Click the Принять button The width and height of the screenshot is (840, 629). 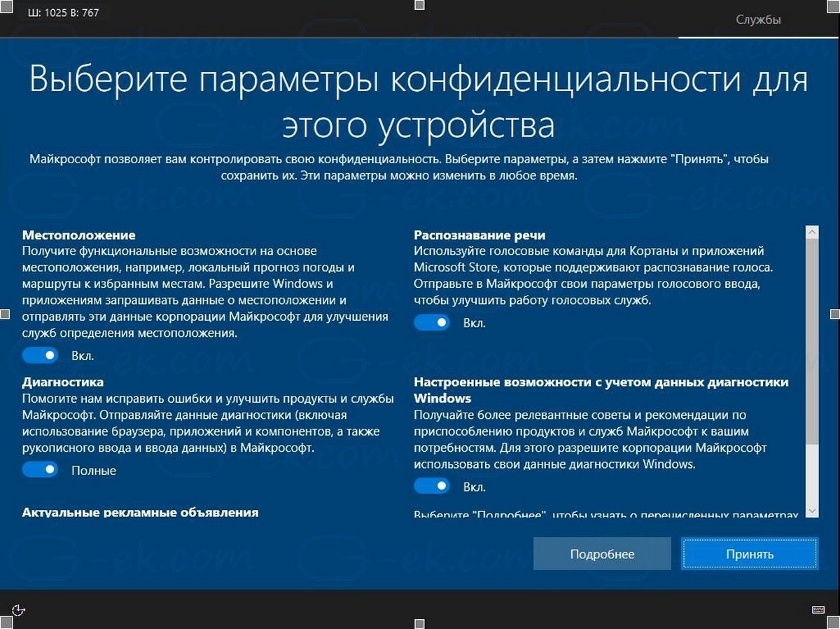750,554
